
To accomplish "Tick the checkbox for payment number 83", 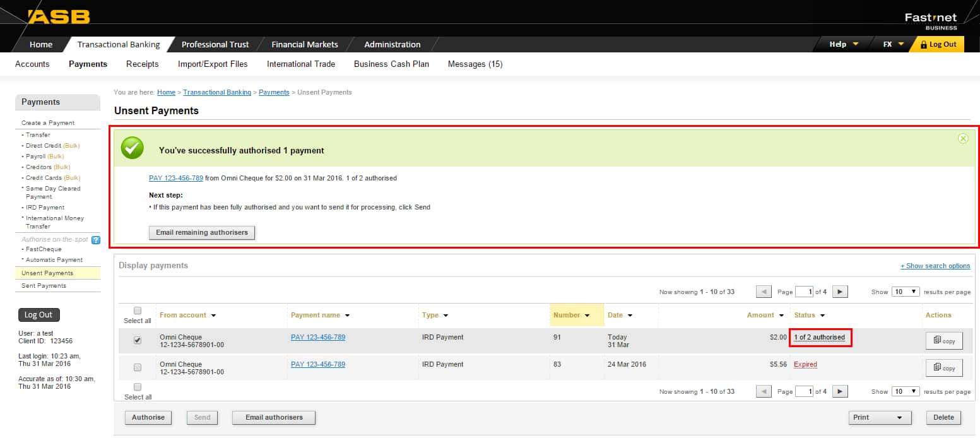I will [138, 367].
